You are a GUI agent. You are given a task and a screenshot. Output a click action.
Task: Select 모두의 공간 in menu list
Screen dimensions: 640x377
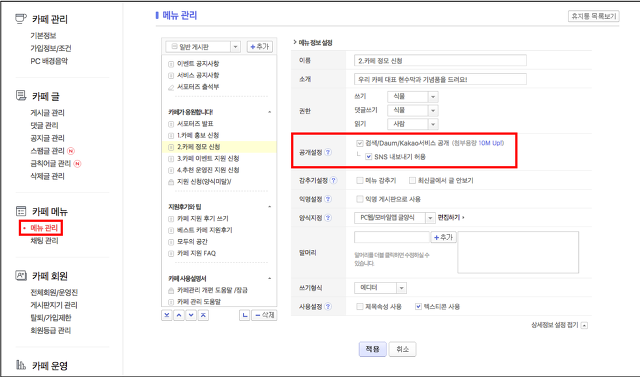pos(192,242)
